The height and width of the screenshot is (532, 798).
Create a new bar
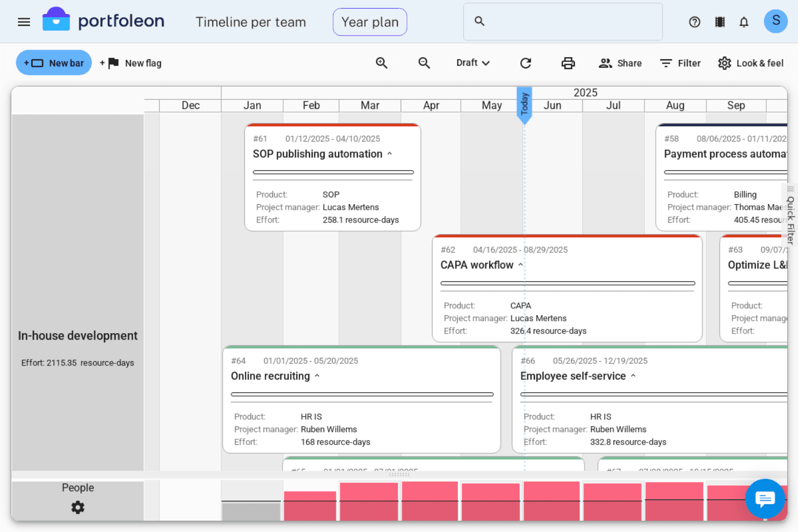pyautogui.click(x=54, y=63)
